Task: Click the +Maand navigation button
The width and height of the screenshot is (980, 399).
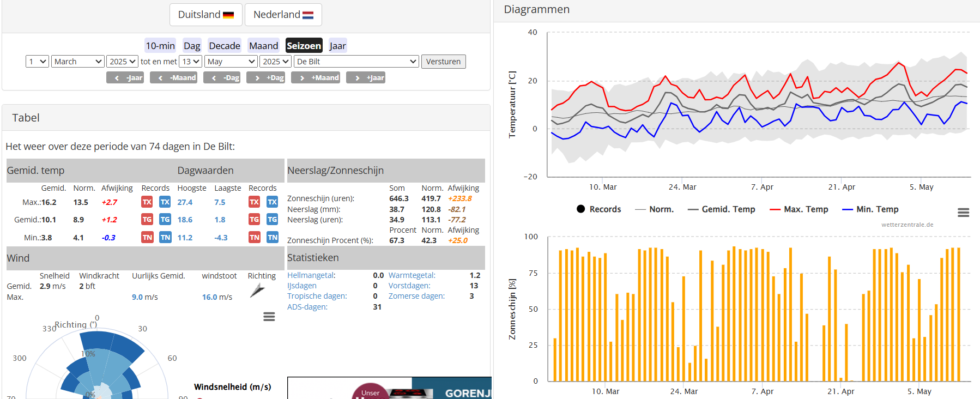Action: click(x=316, y=78)
